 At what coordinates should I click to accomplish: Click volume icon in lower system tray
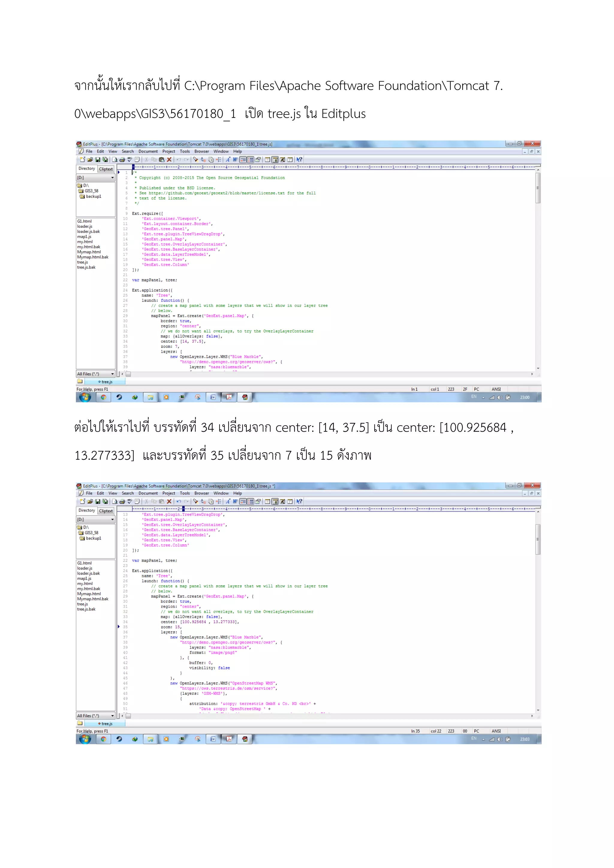499,739
